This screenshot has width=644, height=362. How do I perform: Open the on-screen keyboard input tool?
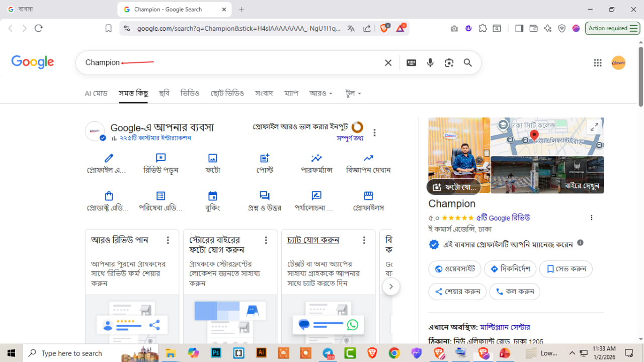(x=412, y=63)
